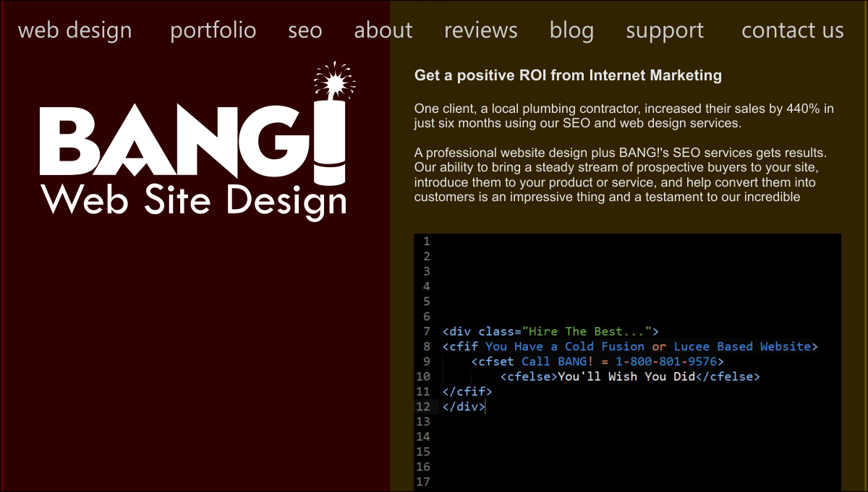Click the paragraph about professional website design

point(621,175)
